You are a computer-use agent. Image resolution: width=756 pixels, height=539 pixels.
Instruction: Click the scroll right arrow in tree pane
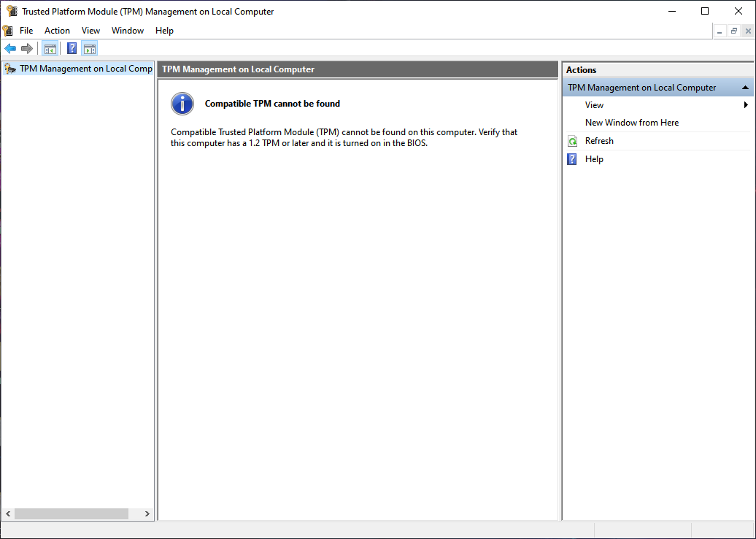[147, 514]
